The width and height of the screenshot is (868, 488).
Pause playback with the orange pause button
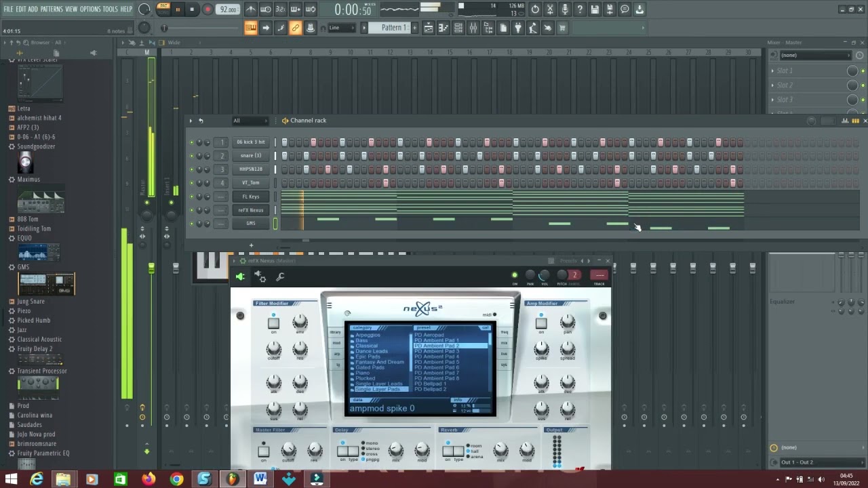(178, 9)
